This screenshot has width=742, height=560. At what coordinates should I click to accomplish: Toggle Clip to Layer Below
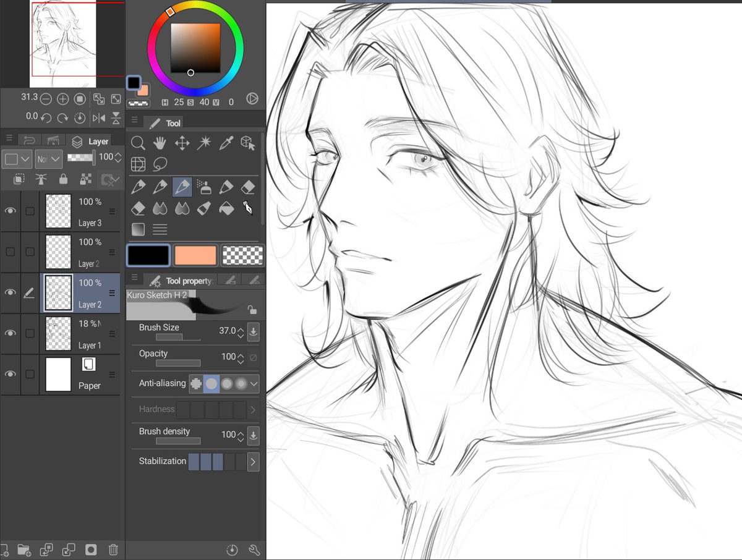pyautogui.click(x=19, y=179)
